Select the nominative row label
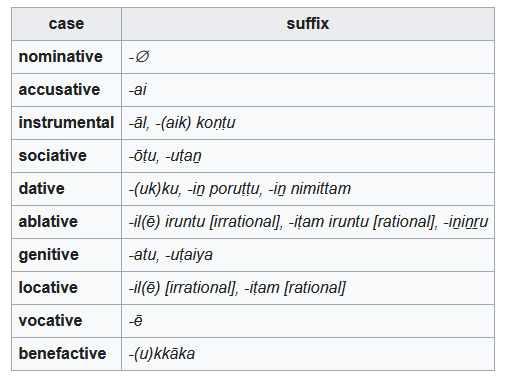510x388 pixels. coord(61,57)
